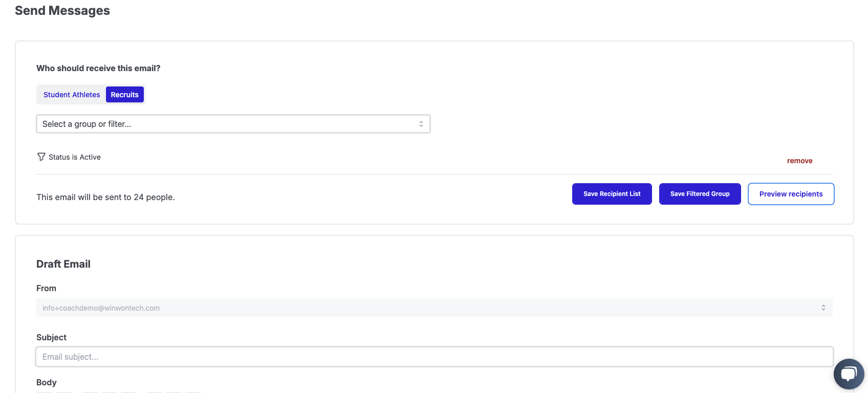
Task: Focus the Email subject input field
Action: click(x=434, y=357)
